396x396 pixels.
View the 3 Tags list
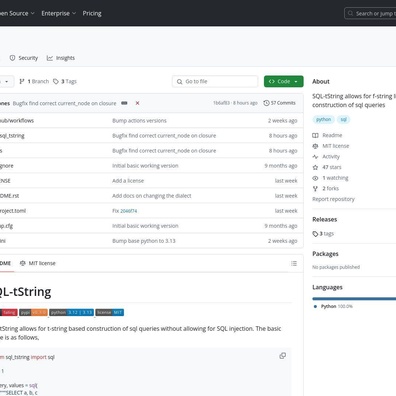pyautogui.click(x=65, y=81)
